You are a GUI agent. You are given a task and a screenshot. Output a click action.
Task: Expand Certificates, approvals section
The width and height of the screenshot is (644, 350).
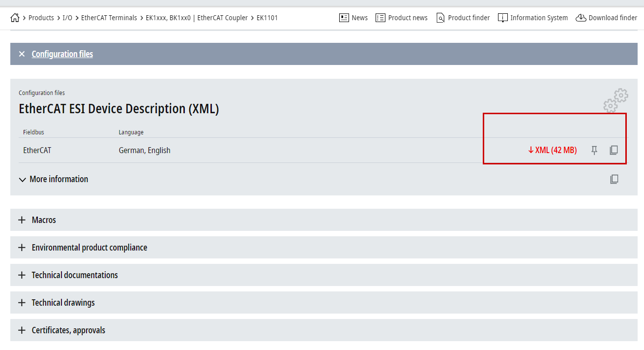tap(323, 330)
